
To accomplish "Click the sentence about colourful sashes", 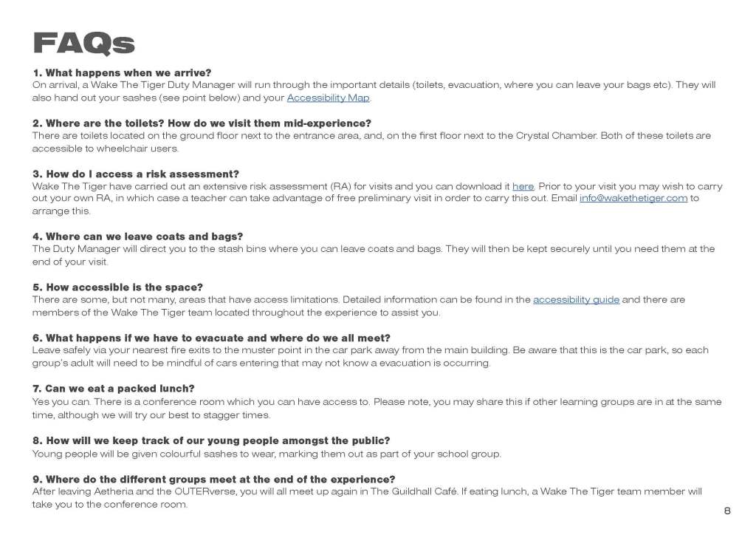I will 267,454.
